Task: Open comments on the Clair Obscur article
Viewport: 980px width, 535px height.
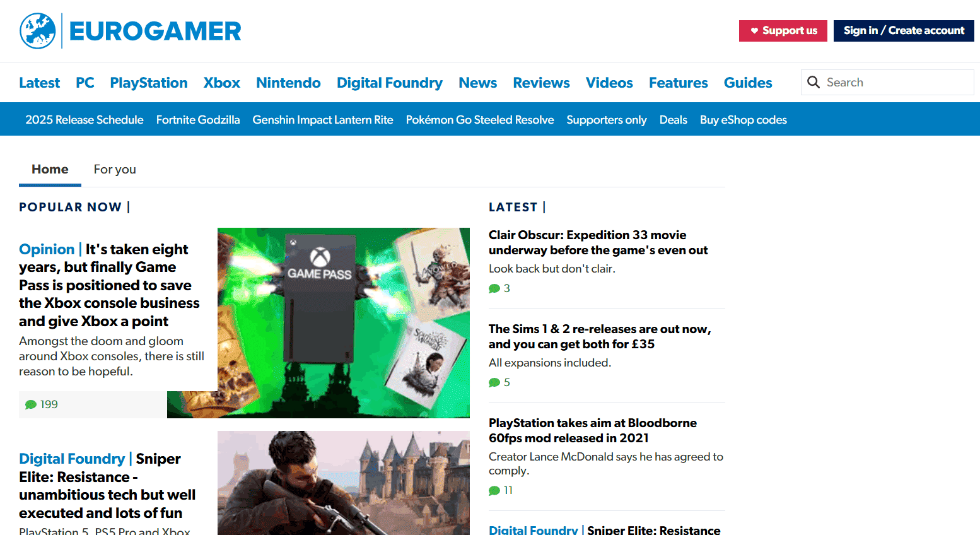Action: 499,288
